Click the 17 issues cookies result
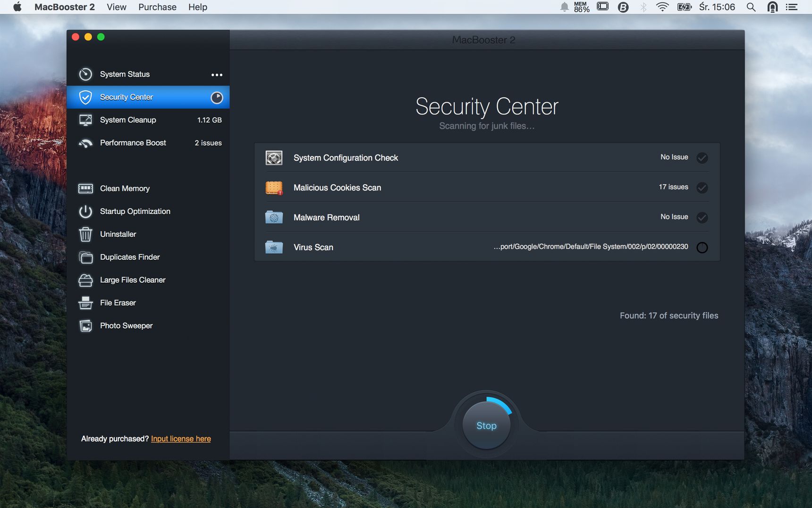Viewport: 812px width, 508px height. pos(674,187)
